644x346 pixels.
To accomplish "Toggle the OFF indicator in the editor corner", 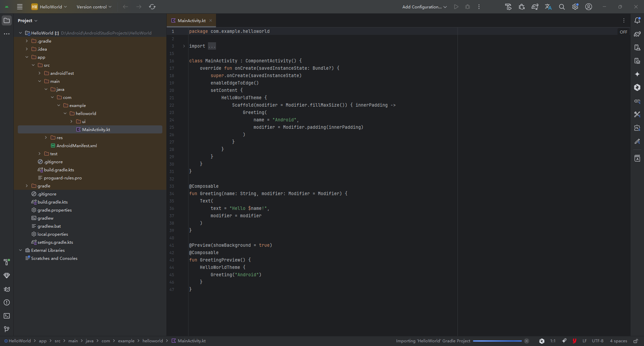I will click(x=623, y=32).
